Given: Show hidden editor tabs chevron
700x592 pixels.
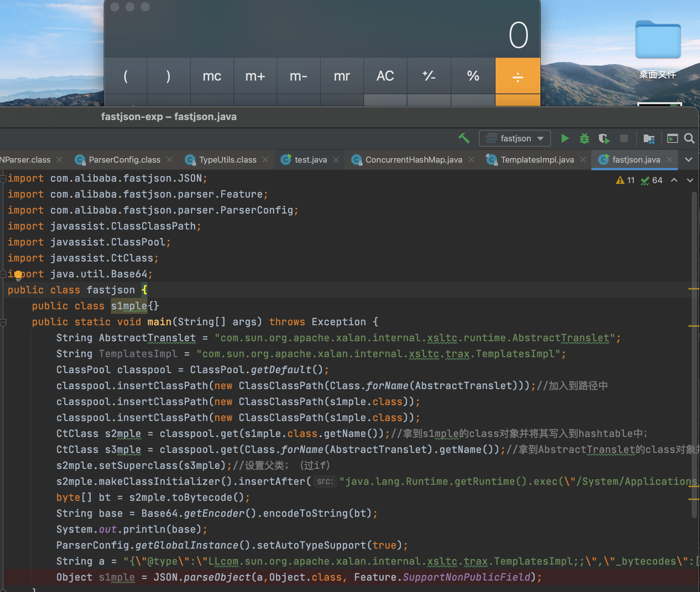Looking at the screenshot, I should pos(688,160).
